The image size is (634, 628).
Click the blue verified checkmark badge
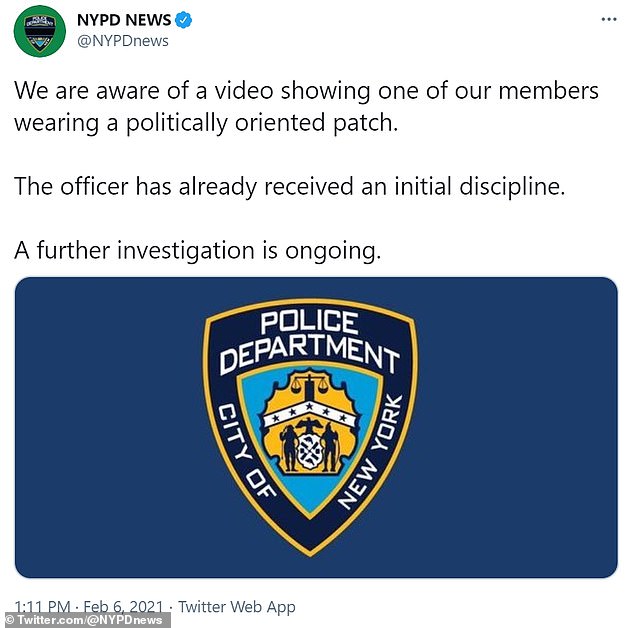click(x=183, y=20)
